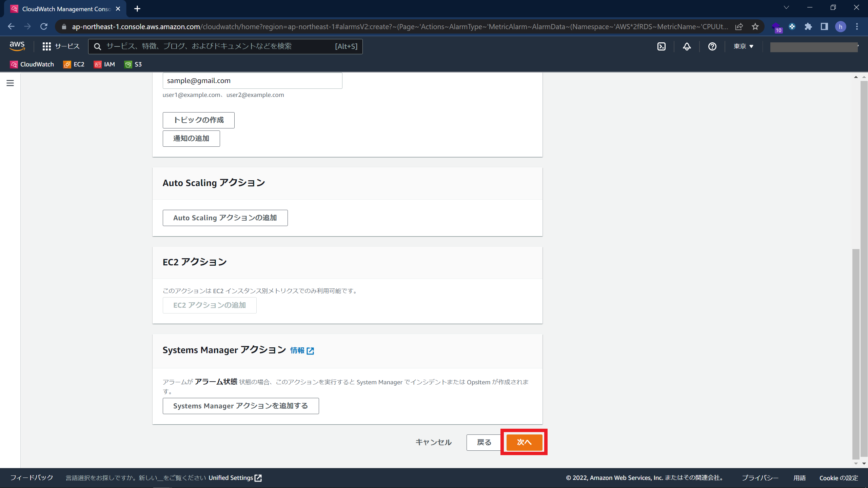The height and width of the screenshot is (488, 868).
Task: Open the AWS home logo
Action: (x=17, y=46)
